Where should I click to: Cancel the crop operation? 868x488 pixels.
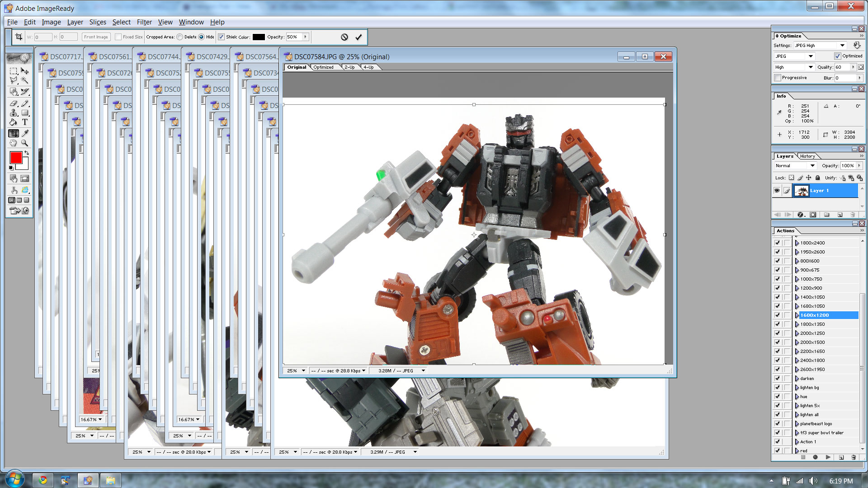(x=344, y=37)
